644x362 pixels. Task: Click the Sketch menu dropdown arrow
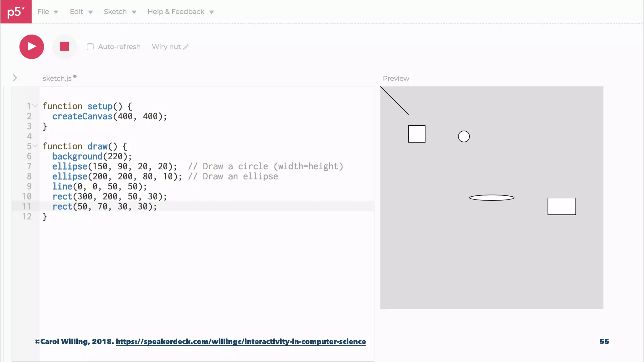pos(134,12)
